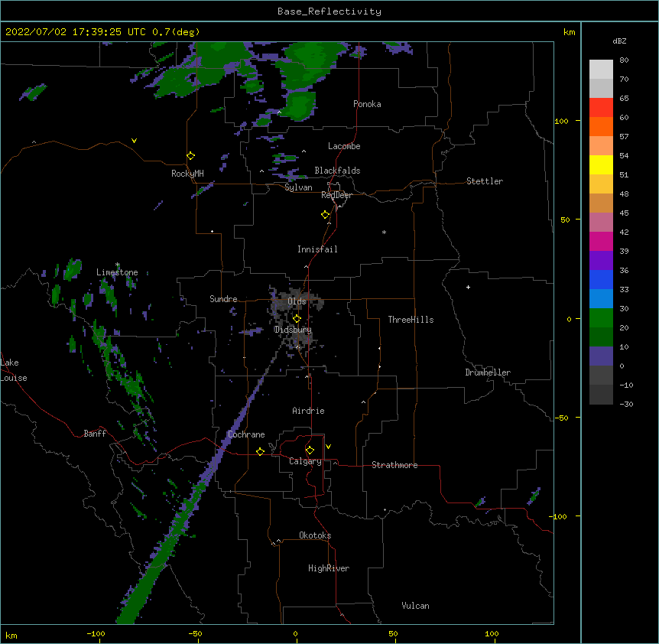The height and width of the screenshot is (644, 659).
Task: Click the RockyMH label
Action: [x=187, y=174]
